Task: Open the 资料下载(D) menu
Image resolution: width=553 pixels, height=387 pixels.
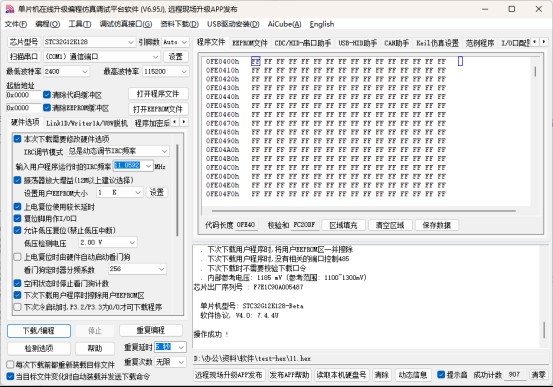Action: tap(180, 24)
